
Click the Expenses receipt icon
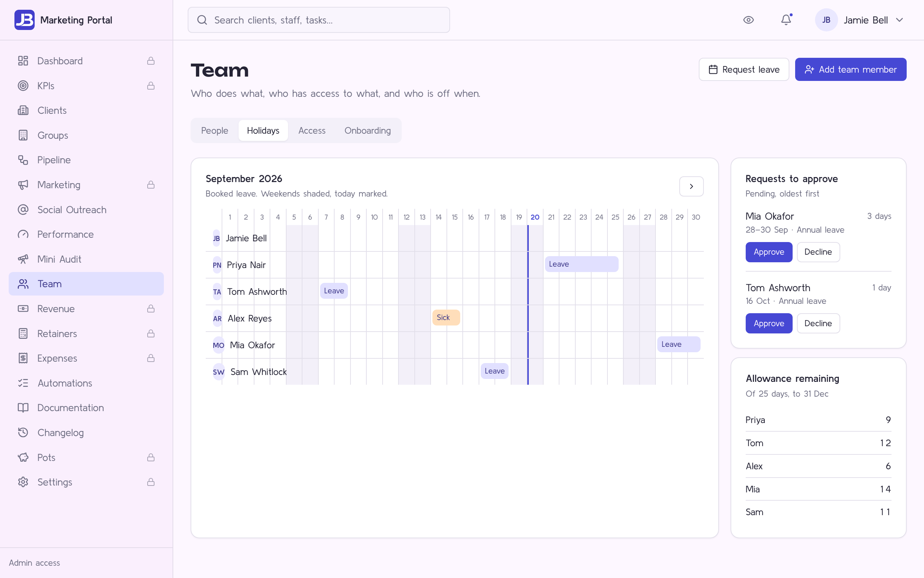coord(23,358)
